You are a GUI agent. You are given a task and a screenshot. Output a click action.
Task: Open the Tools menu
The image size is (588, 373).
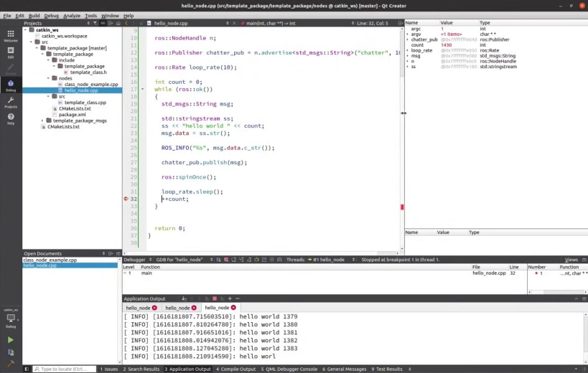tap(90, 16)
